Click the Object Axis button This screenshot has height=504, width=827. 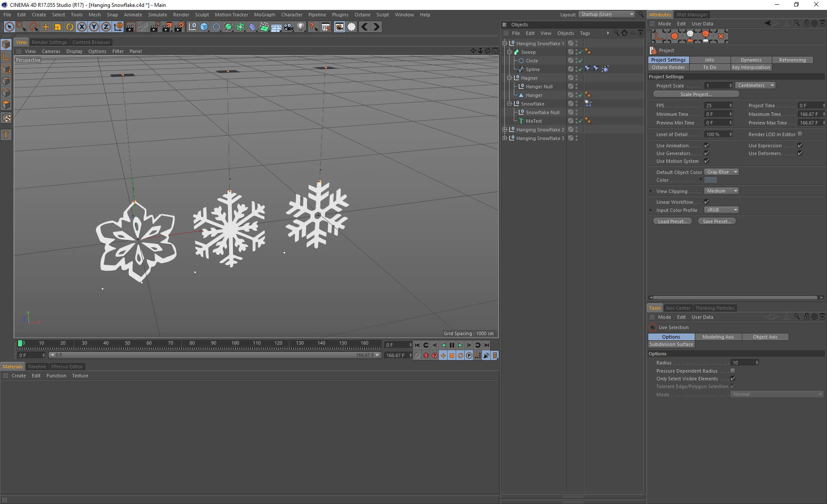point(765,337)
